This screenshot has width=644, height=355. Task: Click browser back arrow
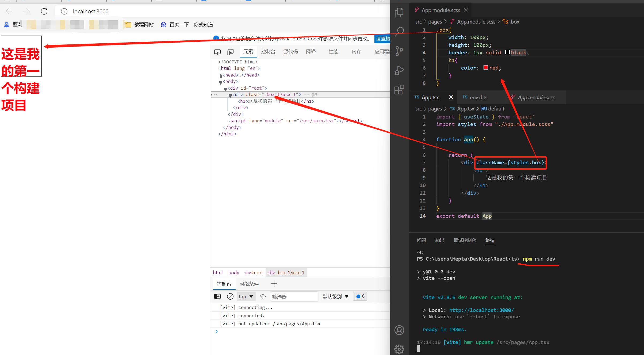(9, 11)
